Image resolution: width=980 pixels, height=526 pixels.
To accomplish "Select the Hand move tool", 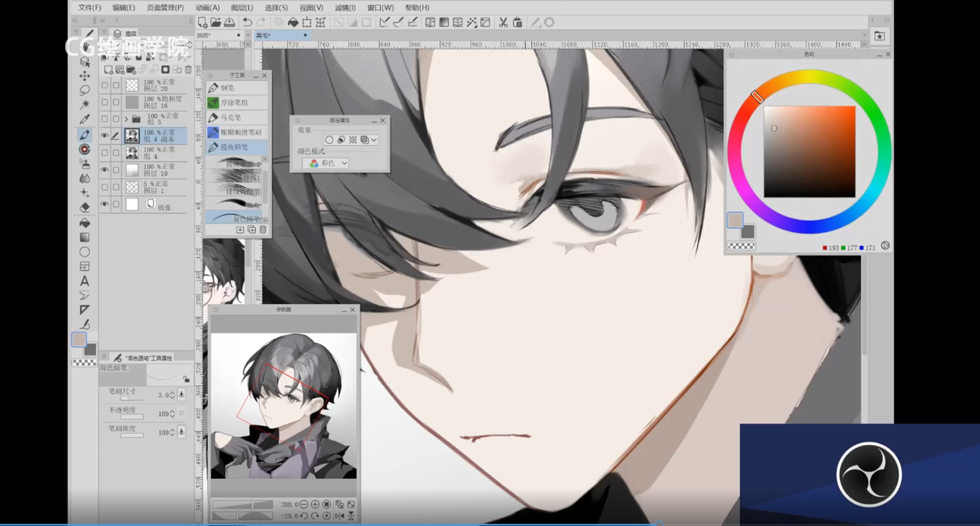I will [x=86, y=47].
